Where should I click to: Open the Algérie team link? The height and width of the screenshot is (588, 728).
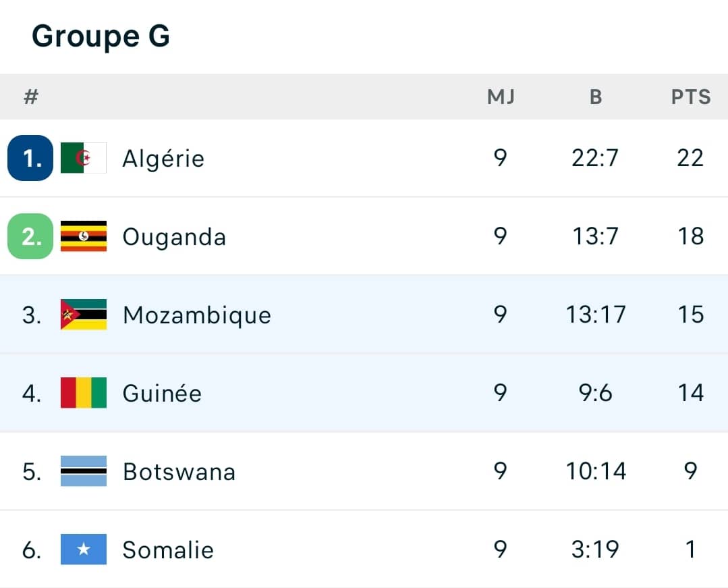pyautogui.click(x=163, y=159)
